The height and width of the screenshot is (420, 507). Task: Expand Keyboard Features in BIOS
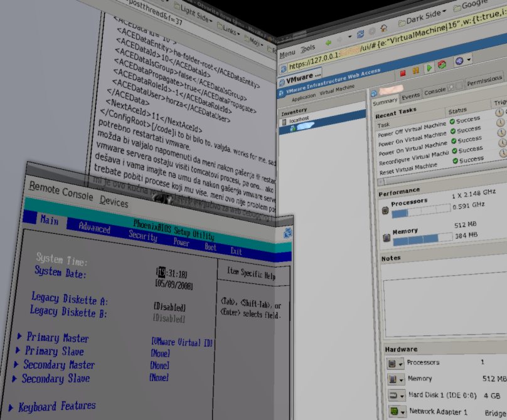point(56,406)
